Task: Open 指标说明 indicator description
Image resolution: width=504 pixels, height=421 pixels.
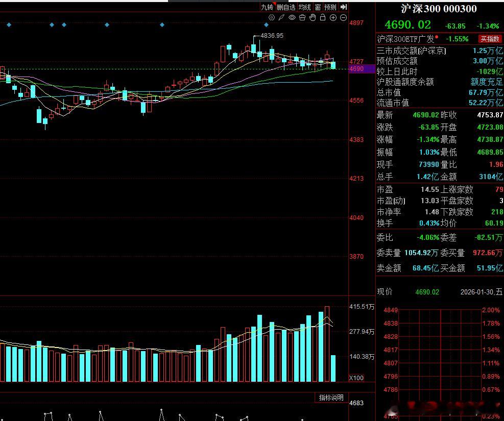Action: 331,398
